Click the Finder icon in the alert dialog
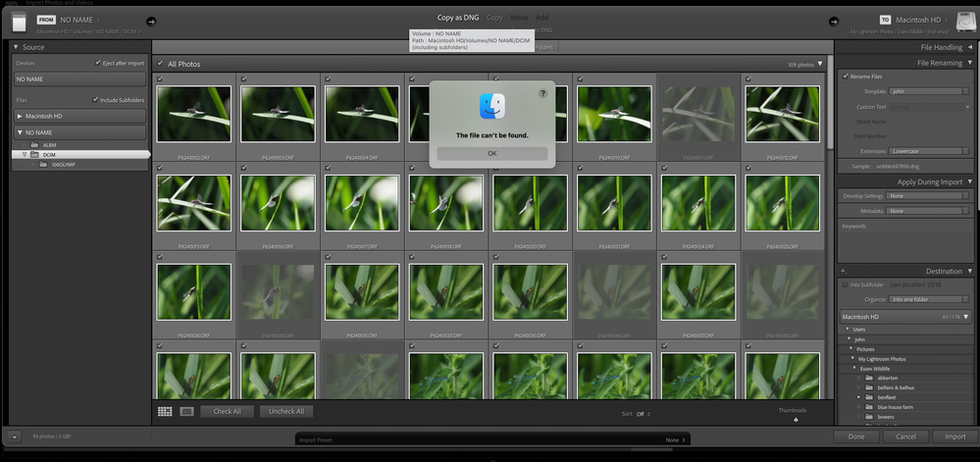 (492, 106)
